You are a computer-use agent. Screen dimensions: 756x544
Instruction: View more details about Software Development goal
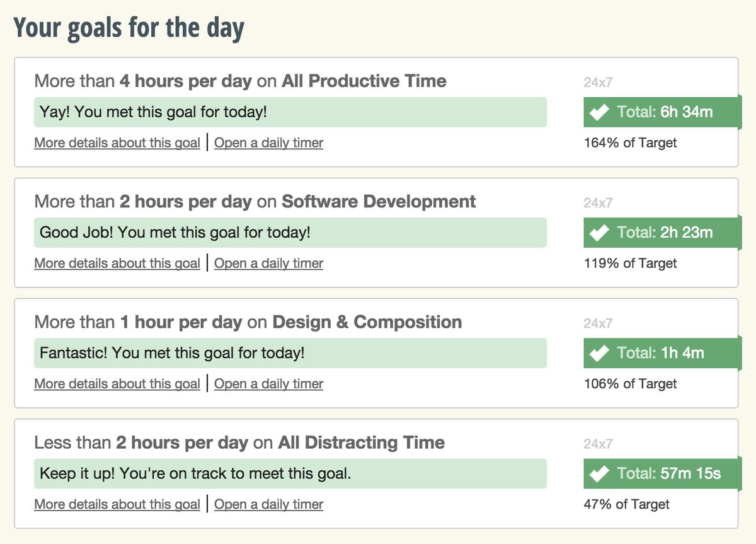point(117,263)
